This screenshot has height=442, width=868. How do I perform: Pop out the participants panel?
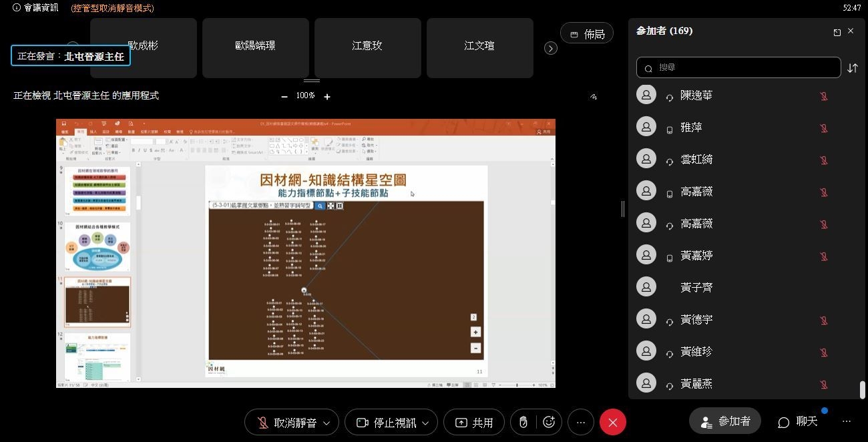pos(837,31)
